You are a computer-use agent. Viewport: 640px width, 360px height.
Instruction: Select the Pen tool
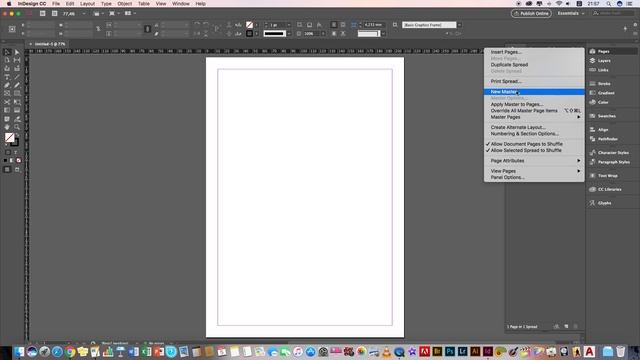(x=7, y=85)
